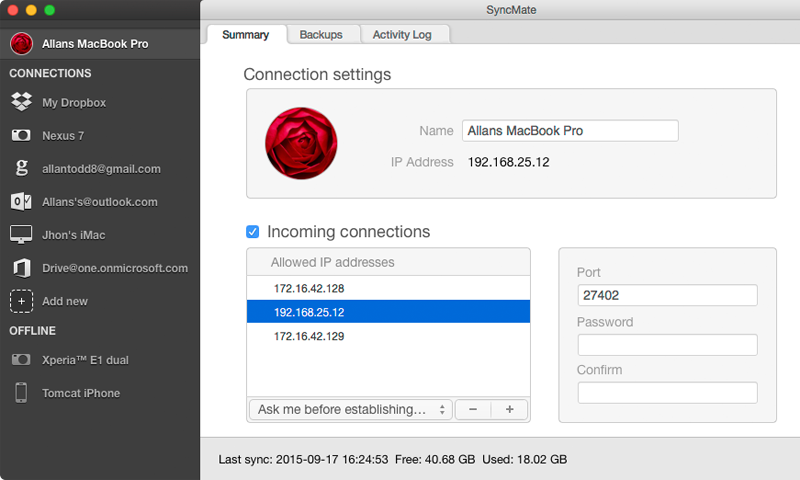Click the Port input field
800x480 pixels.
(x=667, y=295)
